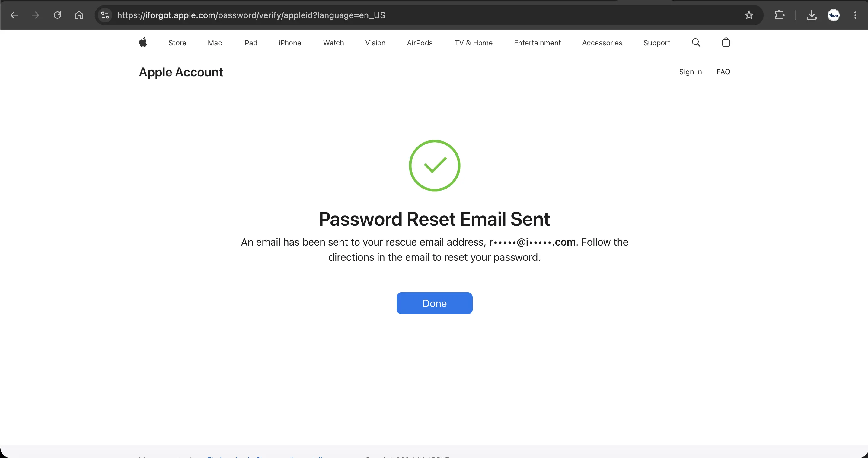Select iPhone in the navigation bar
Viewport: 868px width, 458px height.
pyautogui.click(x=289, y=43)
